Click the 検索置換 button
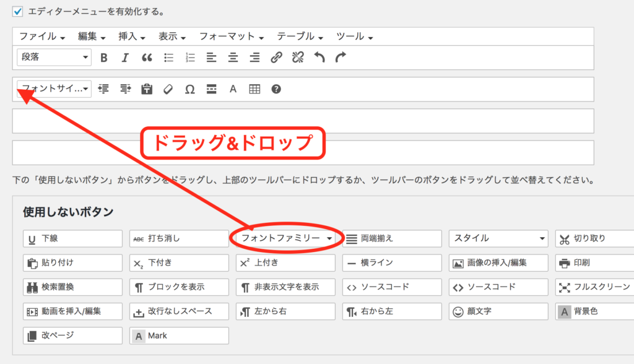 coord(73,287)
